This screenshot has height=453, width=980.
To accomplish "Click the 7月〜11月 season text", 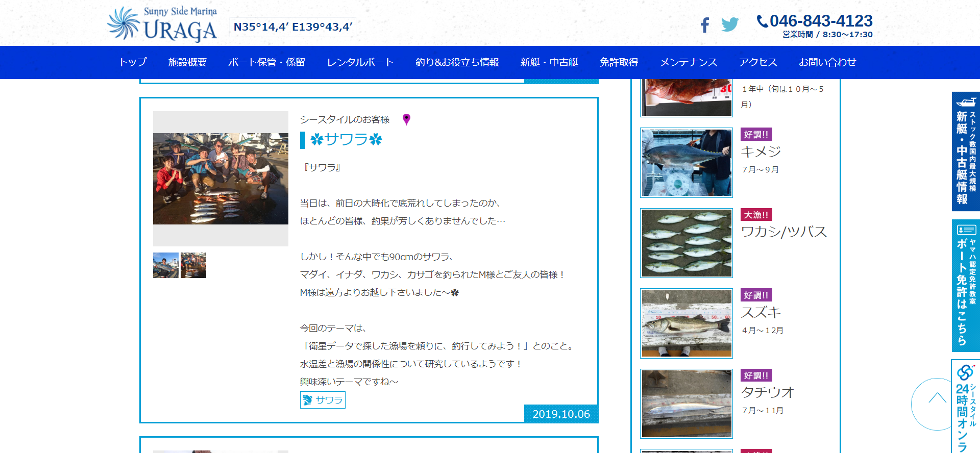I will pos(763,410).
